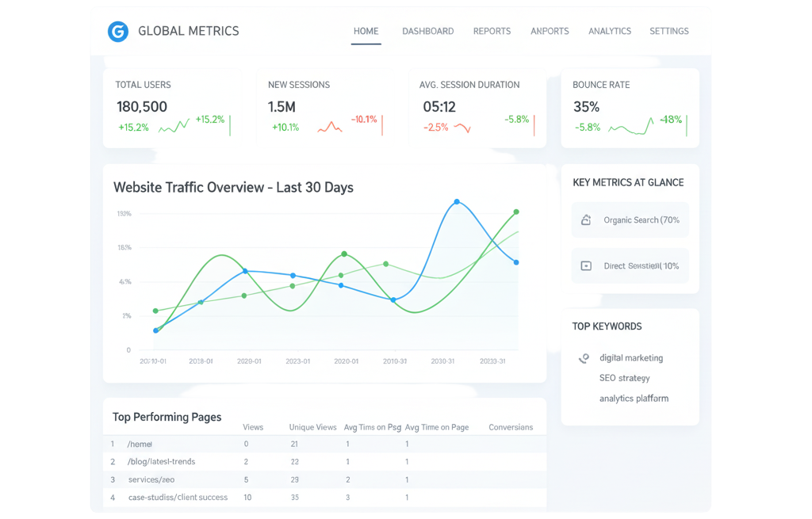Click the Avg. Session Duration red sparkline

pyautogui.click(x=462, y=128)
